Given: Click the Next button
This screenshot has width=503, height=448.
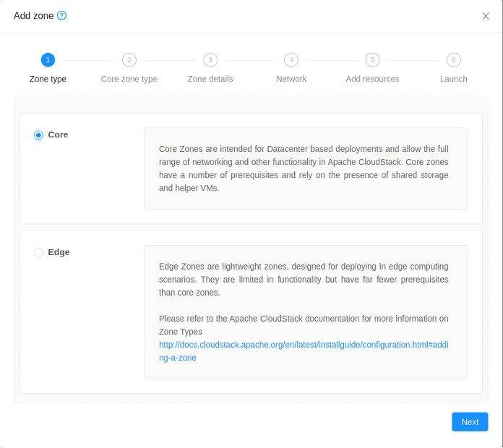Looking at the screenshot, I should pyautogui.click(x=470, y=422).
